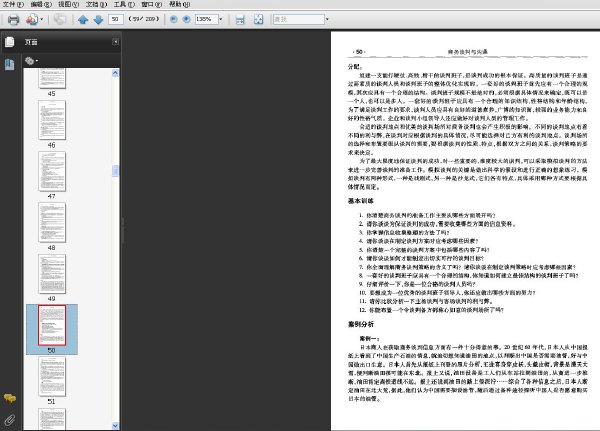Open the 视图 (View) menu
Image resolution: width=600 pixels, height=431 pixels.
[x=68, y=4]
